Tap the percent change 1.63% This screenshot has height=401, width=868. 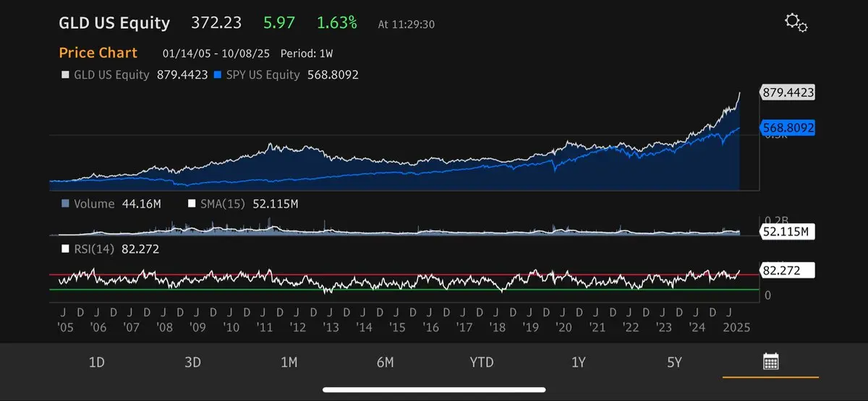point(337,23)
